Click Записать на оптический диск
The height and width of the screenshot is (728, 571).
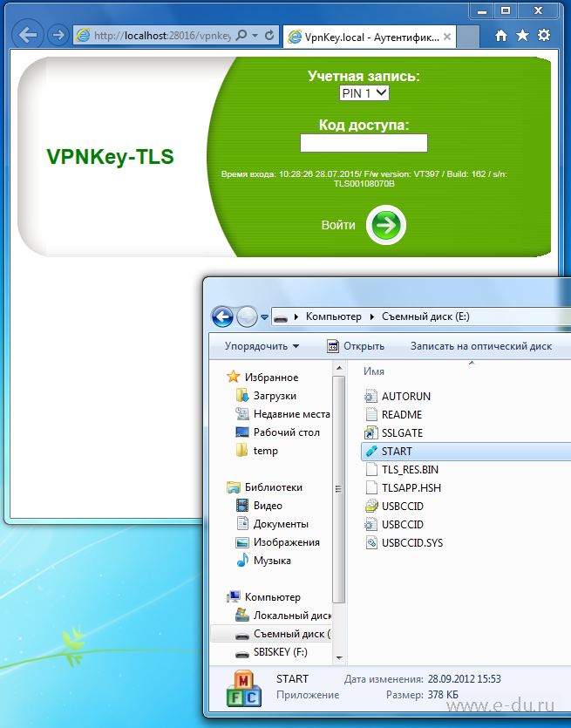(481, 346)
